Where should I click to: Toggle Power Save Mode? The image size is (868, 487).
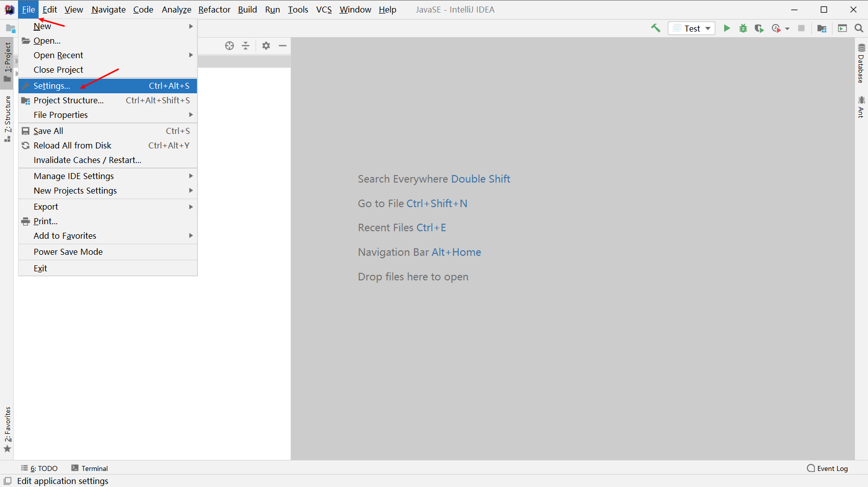point(108,252)
